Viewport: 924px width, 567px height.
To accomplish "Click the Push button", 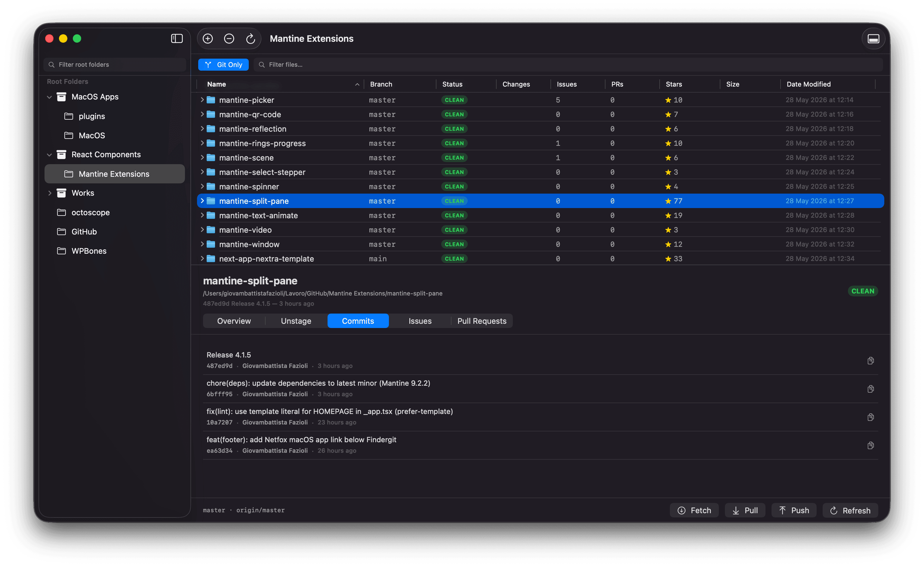I will point(794,510).
